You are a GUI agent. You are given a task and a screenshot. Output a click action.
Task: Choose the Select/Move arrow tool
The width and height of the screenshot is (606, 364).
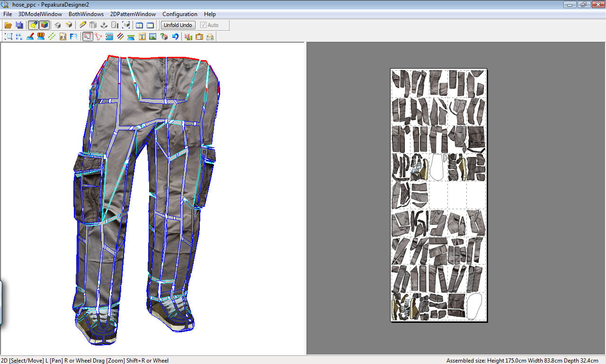[x=88, y=36]
